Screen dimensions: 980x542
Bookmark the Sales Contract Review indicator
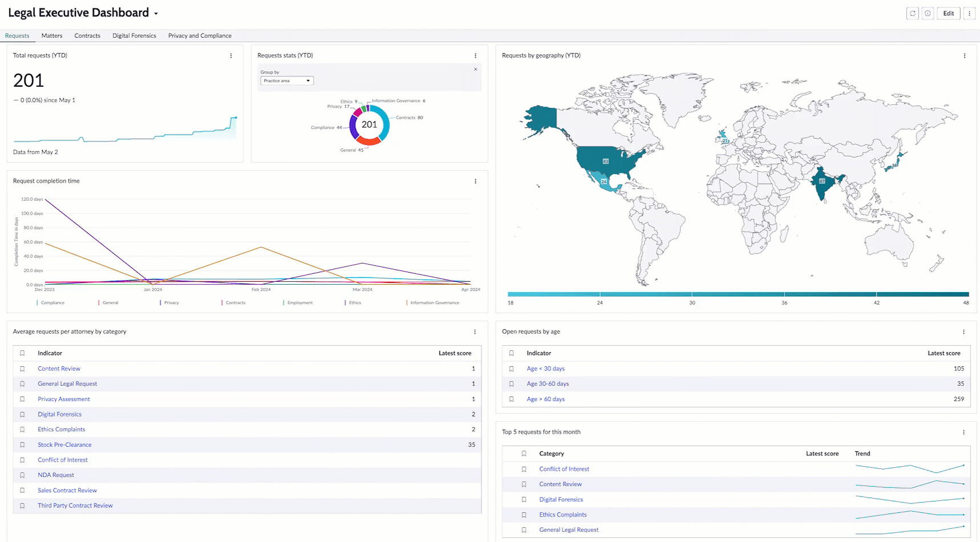22,491
